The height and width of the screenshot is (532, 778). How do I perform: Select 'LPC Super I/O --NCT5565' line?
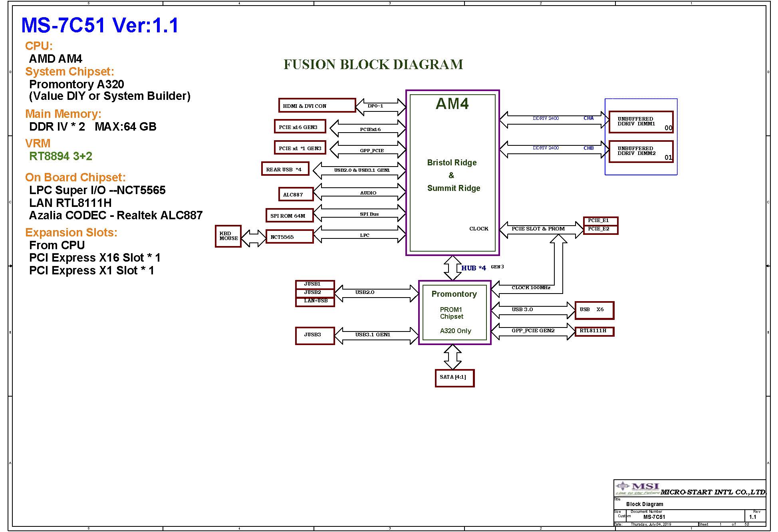(x=97, y=190)
